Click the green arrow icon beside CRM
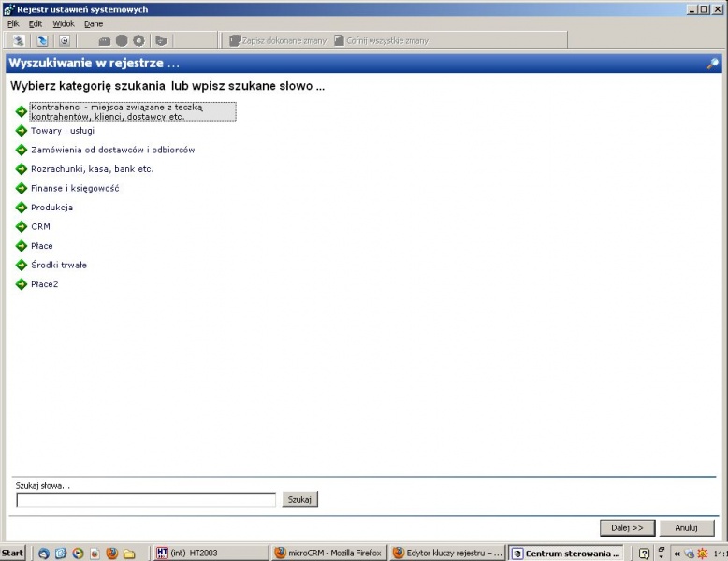 (22, 226)
